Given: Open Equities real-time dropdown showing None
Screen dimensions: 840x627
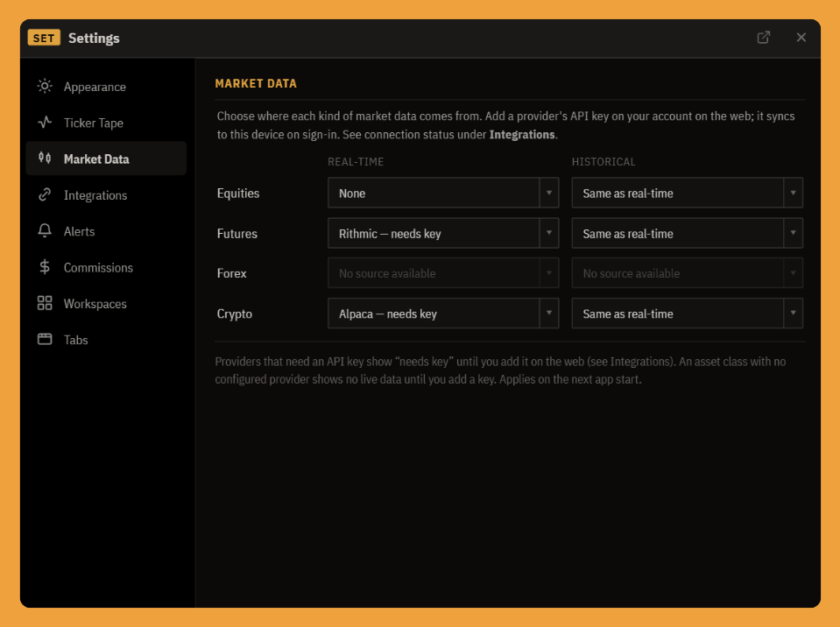Looking at the screenshot, I should 443,193.
